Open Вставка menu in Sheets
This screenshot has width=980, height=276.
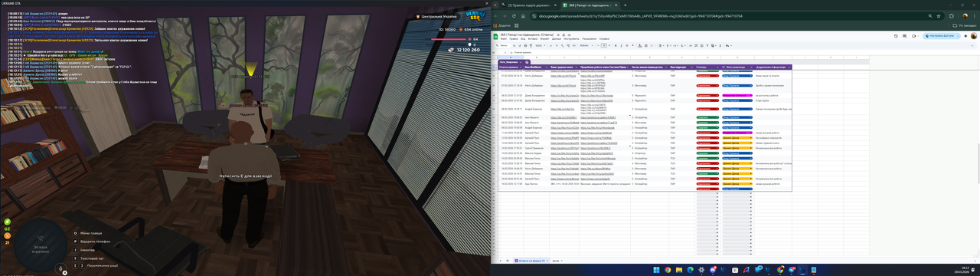point(533,39)
